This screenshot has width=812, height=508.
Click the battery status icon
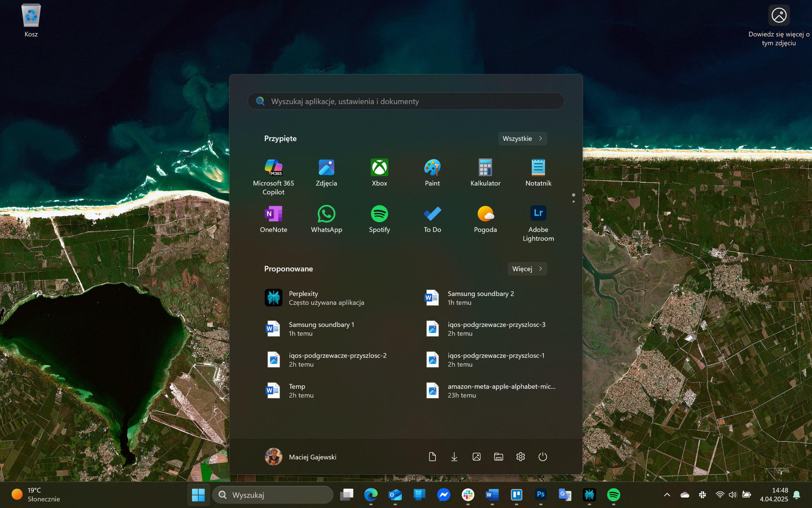click(746, 495)
